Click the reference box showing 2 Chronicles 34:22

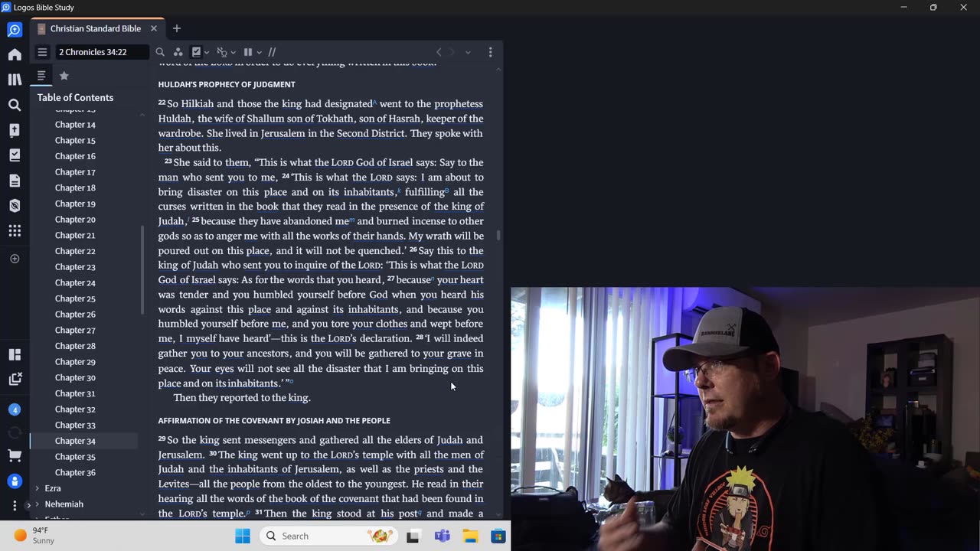pos(103,52)
